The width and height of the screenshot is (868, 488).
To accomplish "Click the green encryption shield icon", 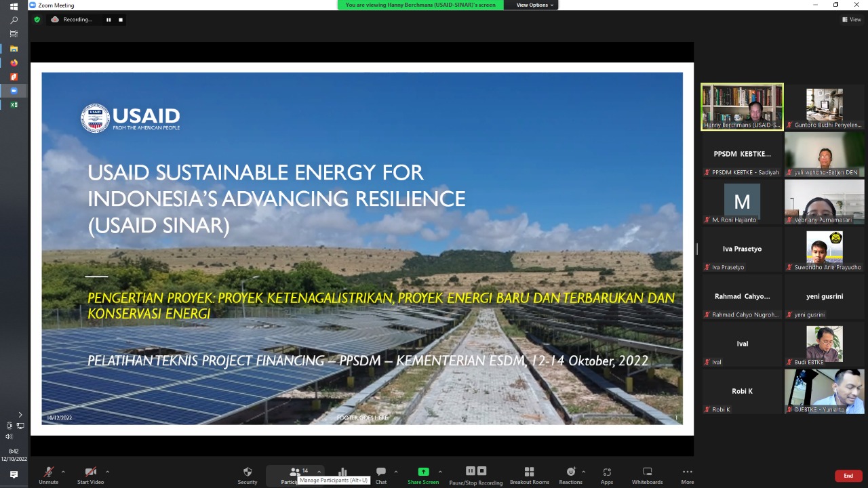I will [37, 20].
